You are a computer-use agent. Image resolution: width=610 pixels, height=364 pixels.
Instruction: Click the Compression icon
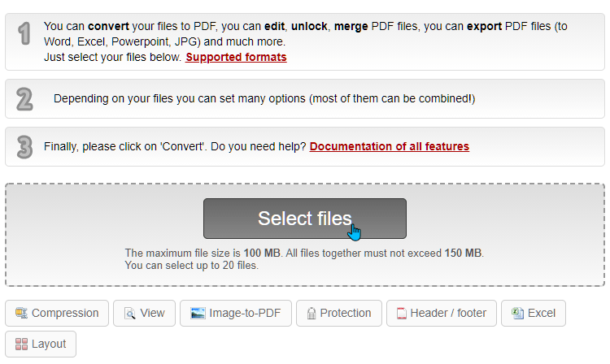click(21, 314)
